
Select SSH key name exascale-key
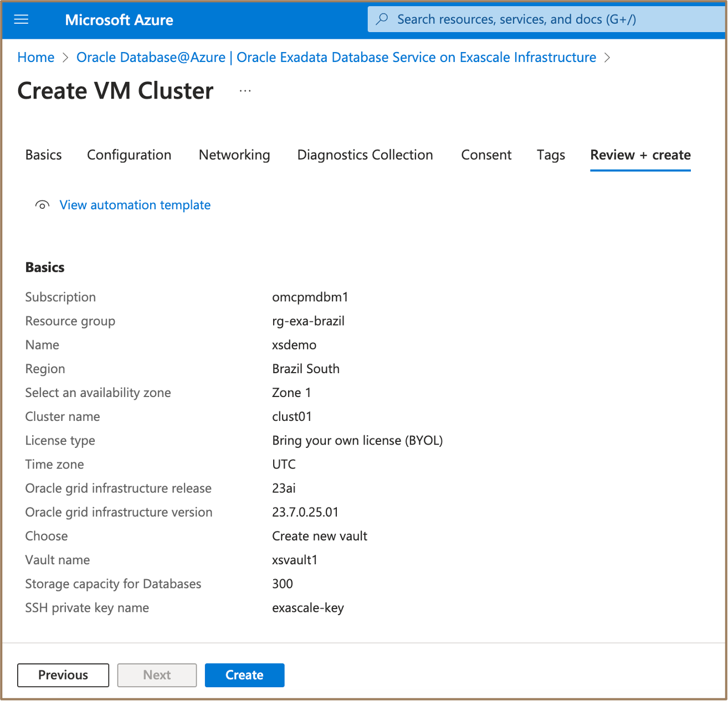click(x=308, y=608)
